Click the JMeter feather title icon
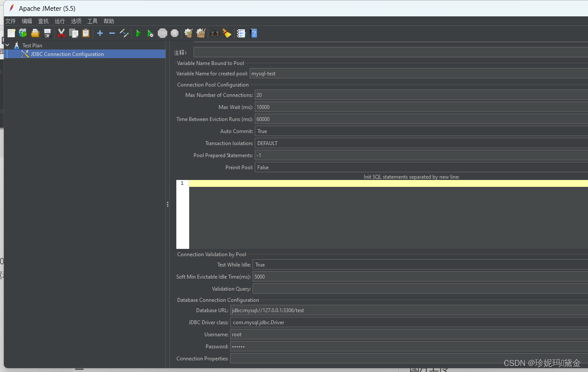The width and height of the screenshot is (588, 372). coord(12,8)
